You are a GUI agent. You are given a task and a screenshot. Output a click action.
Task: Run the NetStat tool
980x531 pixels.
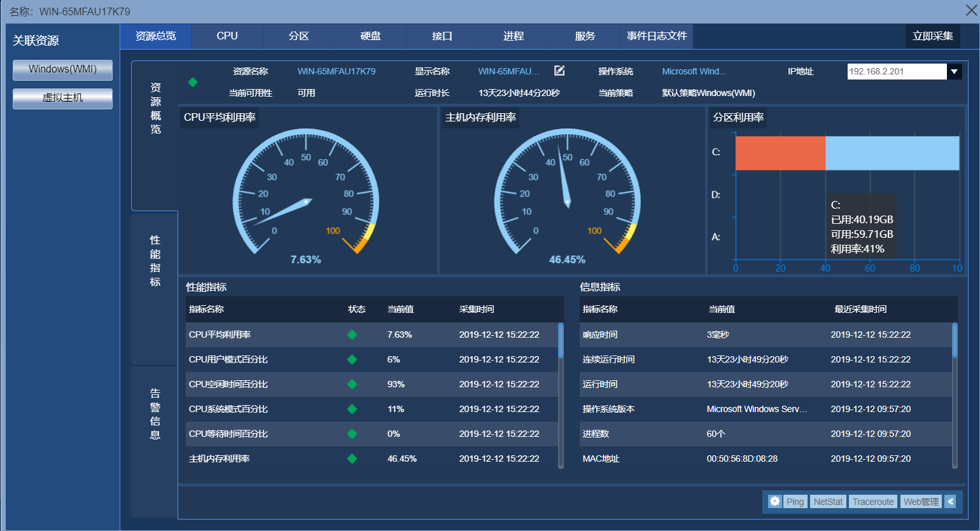[x=828, y=501]
